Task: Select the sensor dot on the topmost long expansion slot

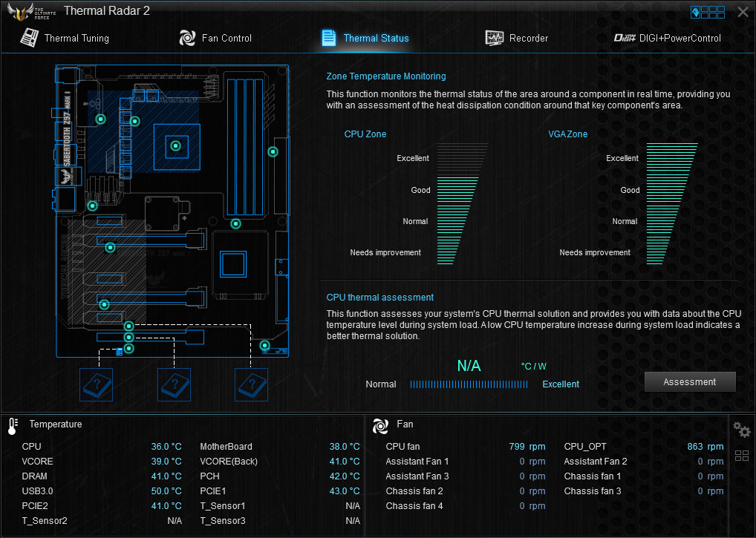Action: (x=111, y=248)
